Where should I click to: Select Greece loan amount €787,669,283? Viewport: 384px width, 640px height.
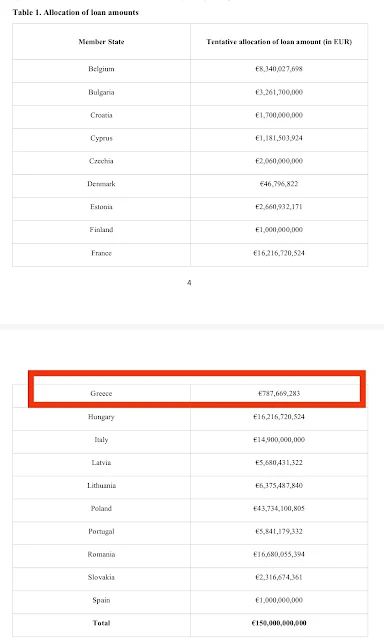click(279, 393)
